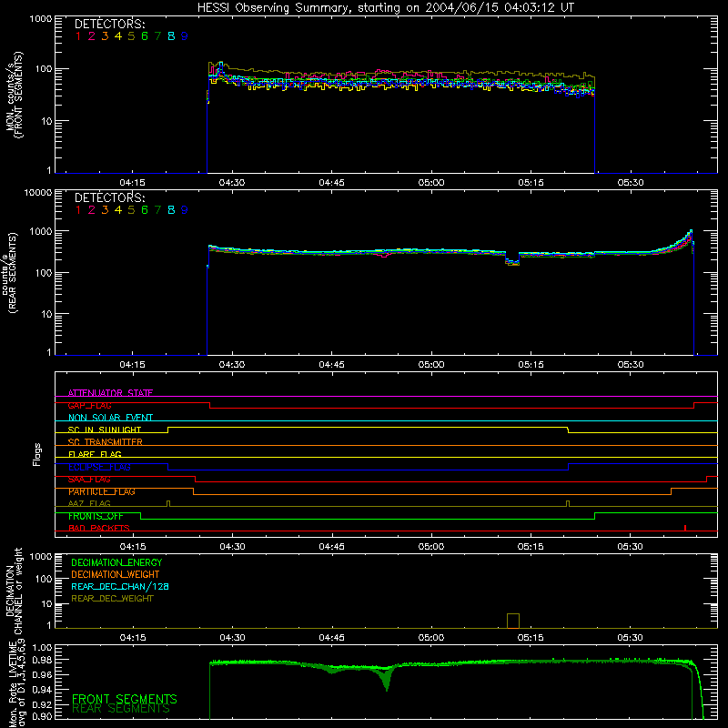Click magenta detector 2 in rear segments legend
The width and height of the screenshot is (728, 728).
92,210
